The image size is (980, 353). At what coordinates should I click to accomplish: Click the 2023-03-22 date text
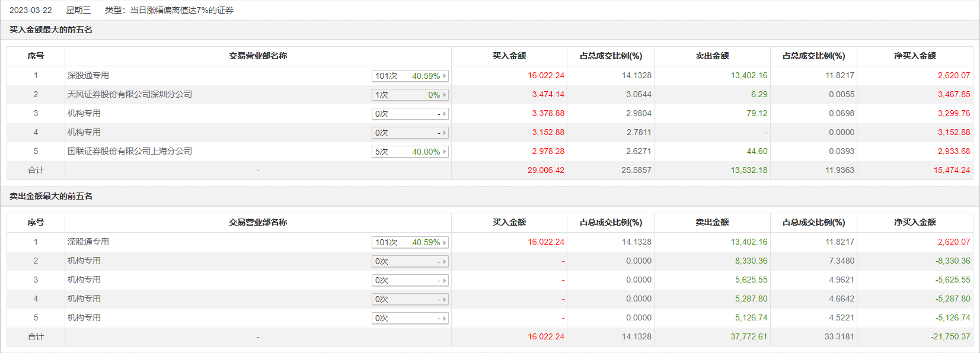31,10
